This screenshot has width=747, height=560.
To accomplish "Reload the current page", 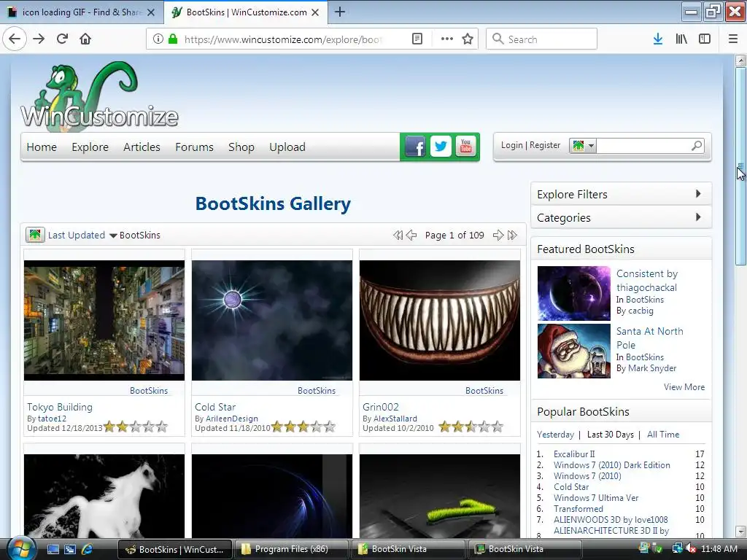I will [62, 39].
